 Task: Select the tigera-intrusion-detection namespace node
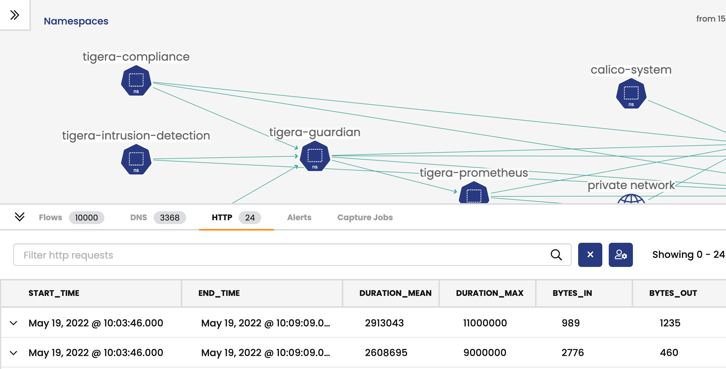[136, 160]
